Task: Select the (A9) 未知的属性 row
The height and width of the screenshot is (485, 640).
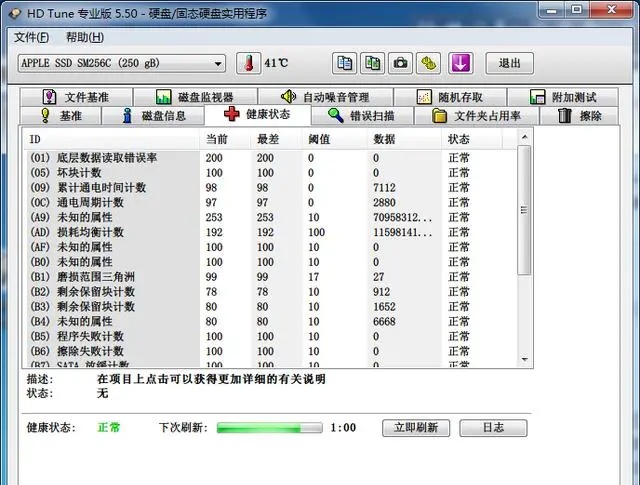Action: [x=271, y=217]
